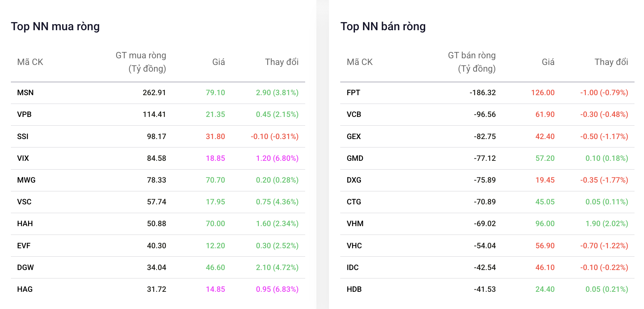
Task: Click the change value 1.20 (6.80%)
Action: coord(277,158)
